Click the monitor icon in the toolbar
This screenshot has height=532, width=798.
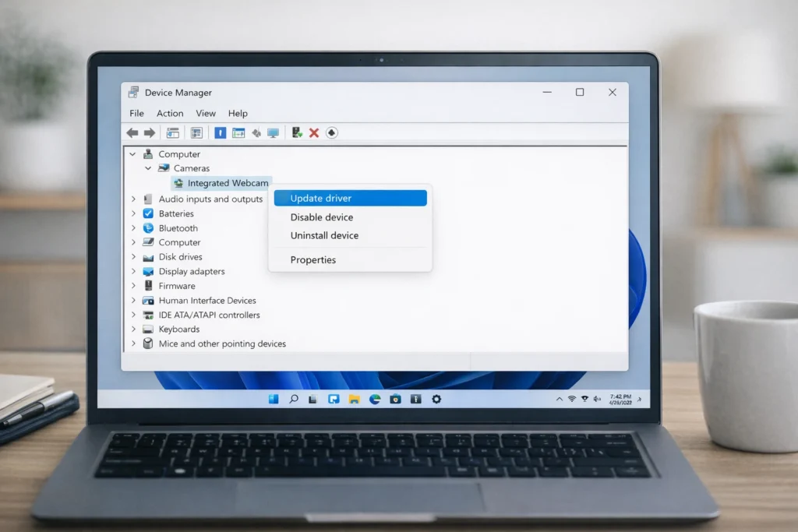273,133
